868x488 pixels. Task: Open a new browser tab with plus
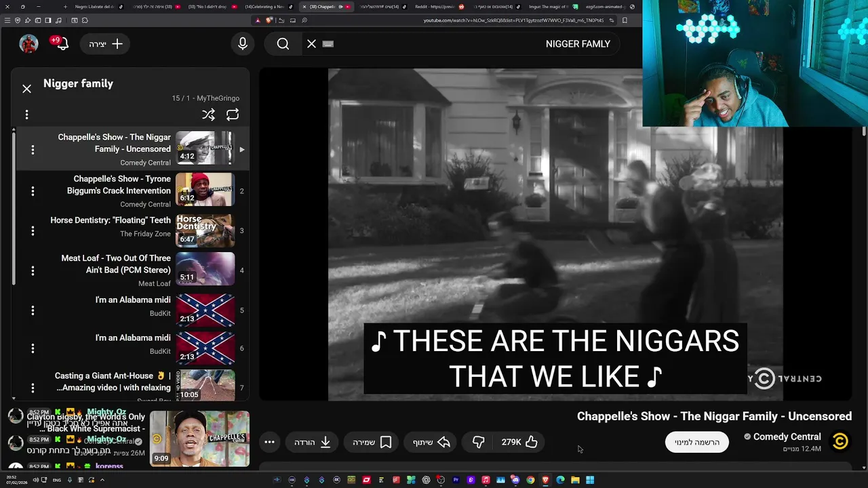(65, 7)
